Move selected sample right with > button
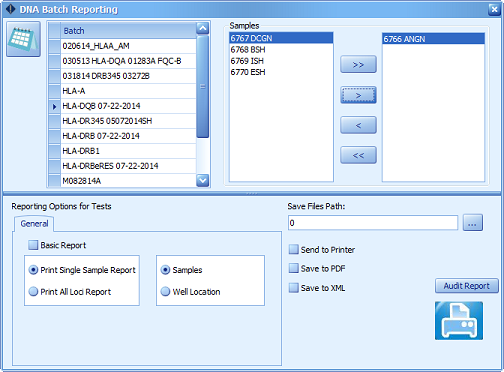Image resolution: width=504 pixels, height=372 pixels. coord(358,95)
